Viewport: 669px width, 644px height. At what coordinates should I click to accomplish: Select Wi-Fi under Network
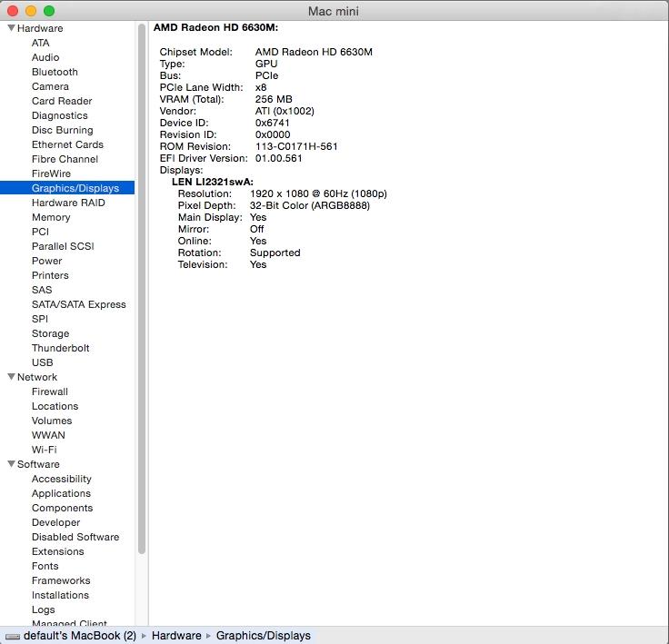coord(44,450)
